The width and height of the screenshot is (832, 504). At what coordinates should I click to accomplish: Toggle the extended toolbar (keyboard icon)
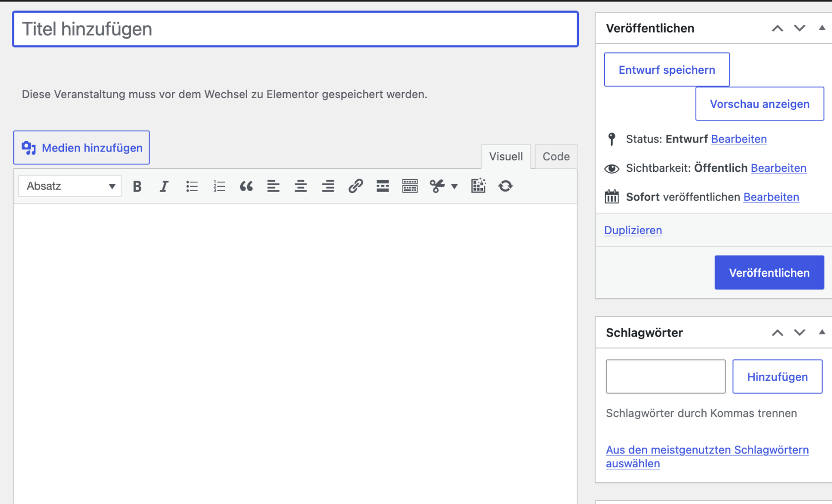pos(410,186)
